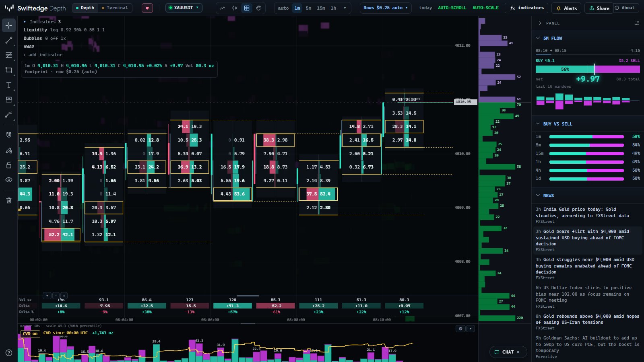This screenshot has width=644, height=362.
Task: Collapse the NEWS section
Action: (538, 195)
